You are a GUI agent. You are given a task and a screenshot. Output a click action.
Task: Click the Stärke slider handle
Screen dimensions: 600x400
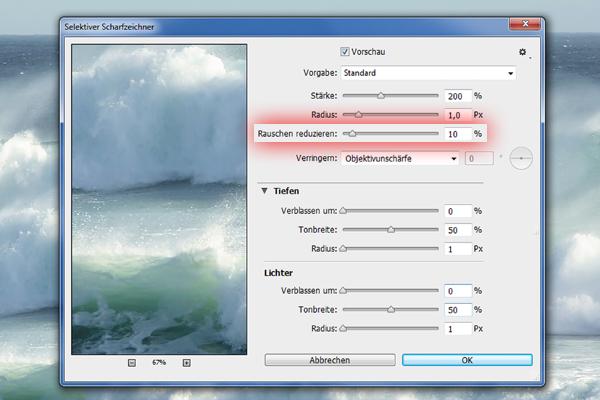381,95
